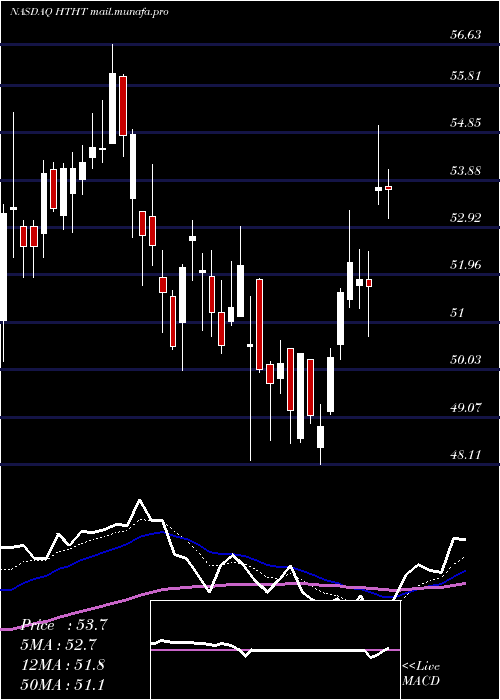The width and height of the screenshot is (500, 700).
Task: Click the 49.07 price axis label
Action: point(466,408)
